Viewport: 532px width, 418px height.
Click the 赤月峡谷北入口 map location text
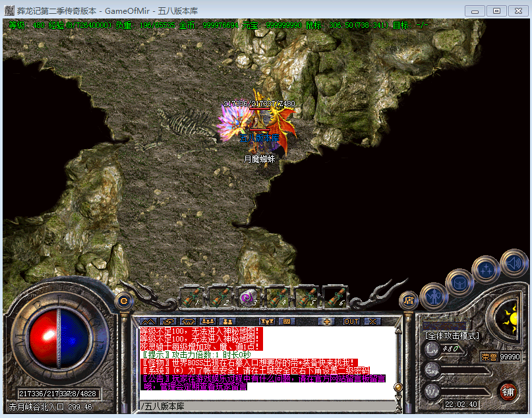(x=36, y=407)
